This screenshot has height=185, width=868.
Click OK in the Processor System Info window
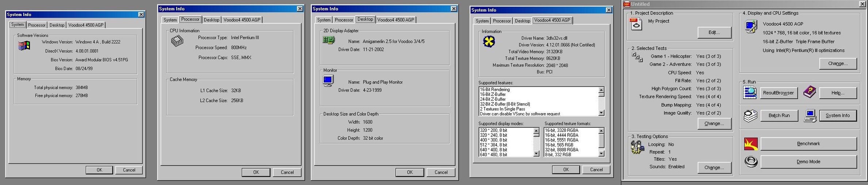coord(256,172)
